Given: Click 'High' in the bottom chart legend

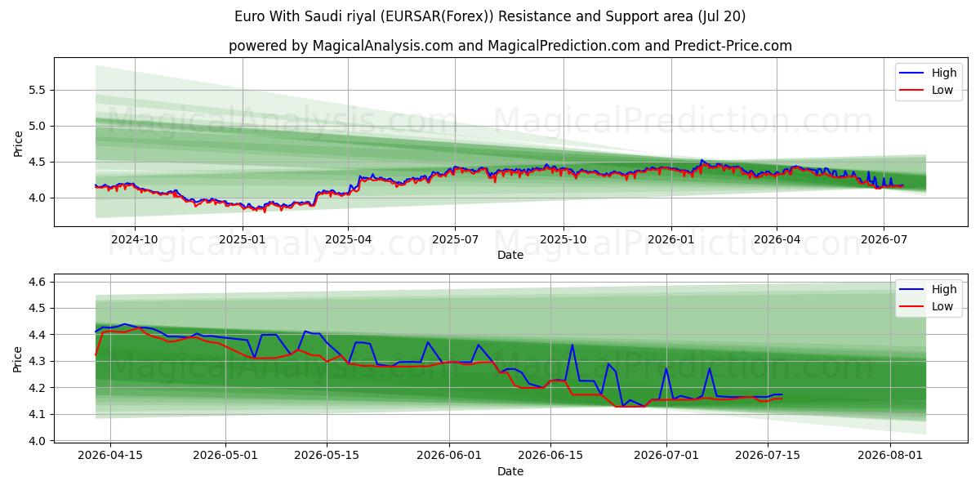Looking at the screenshot, I should click(944, 289).
